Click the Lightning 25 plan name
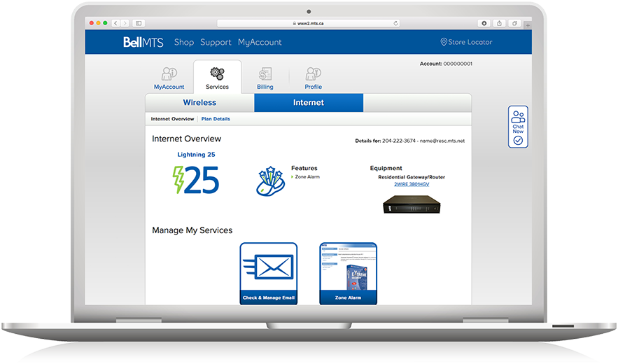 click(x=196, y=155)
